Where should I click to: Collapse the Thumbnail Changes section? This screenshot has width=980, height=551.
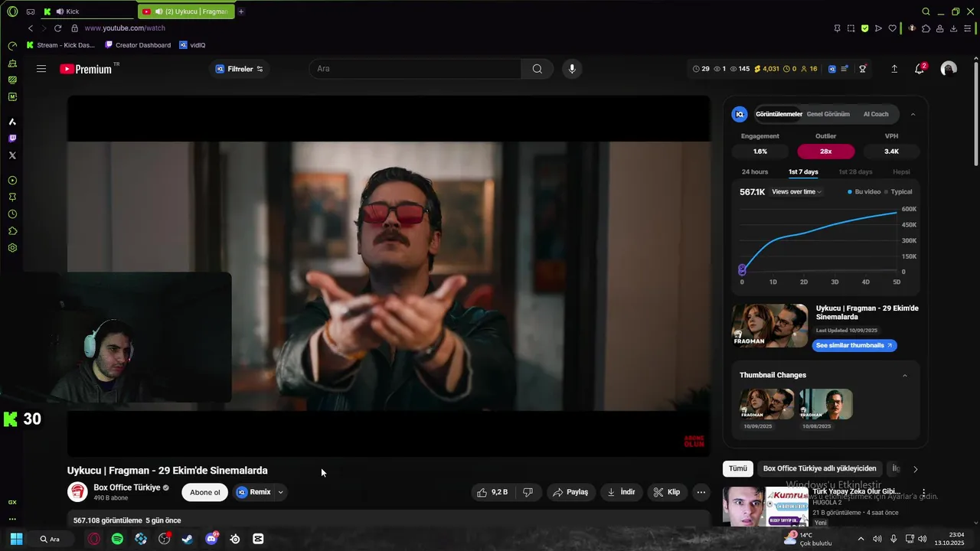[x=905, y=375]
